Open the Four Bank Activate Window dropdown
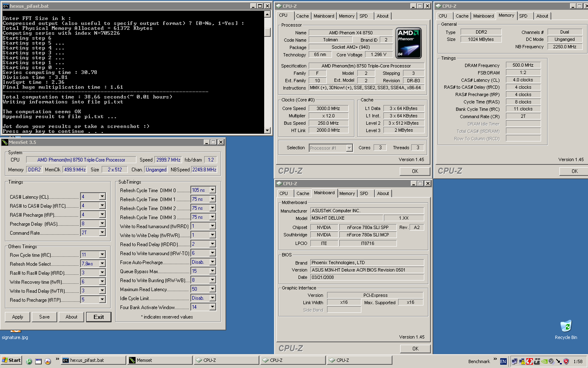The height and width of the screenshot is (368, 588). tap(212, 307)
